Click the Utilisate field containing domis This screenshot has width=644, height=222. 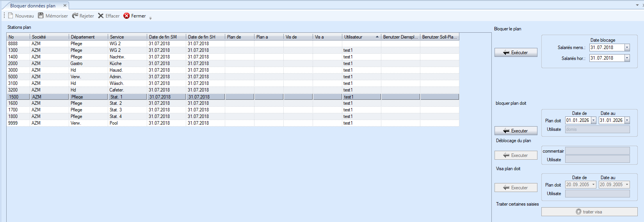pos(597,129)
